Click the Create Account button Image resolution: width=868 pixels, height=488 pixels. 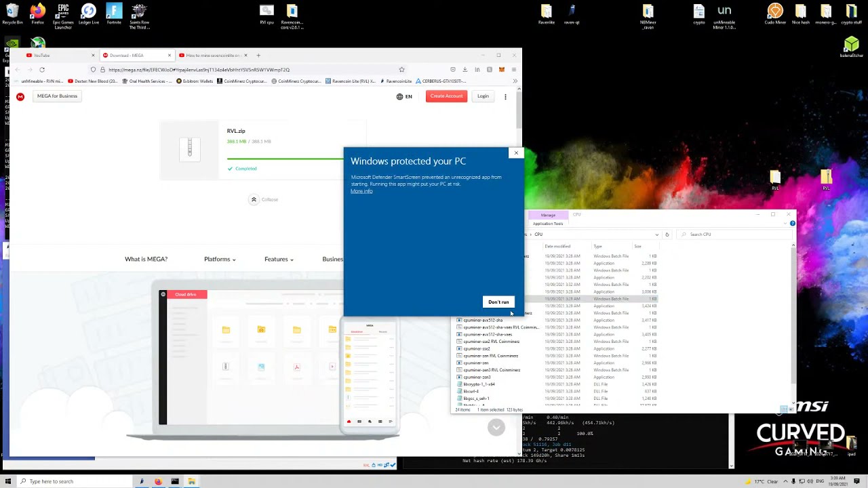coord(446,96)
